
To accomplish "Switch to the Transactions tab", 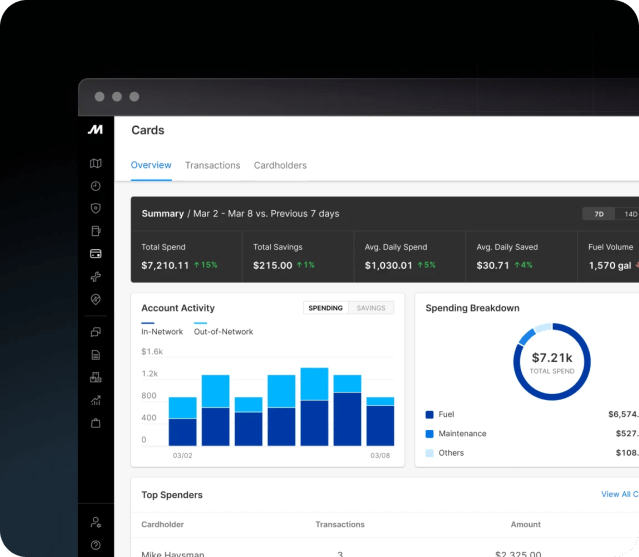I will [x=213, y=165].
